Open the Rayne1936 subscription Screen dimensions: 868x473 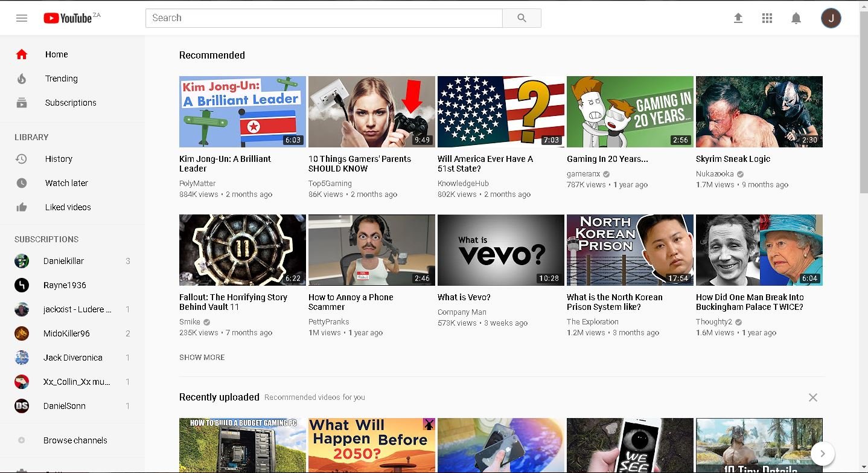click(72, 285)
